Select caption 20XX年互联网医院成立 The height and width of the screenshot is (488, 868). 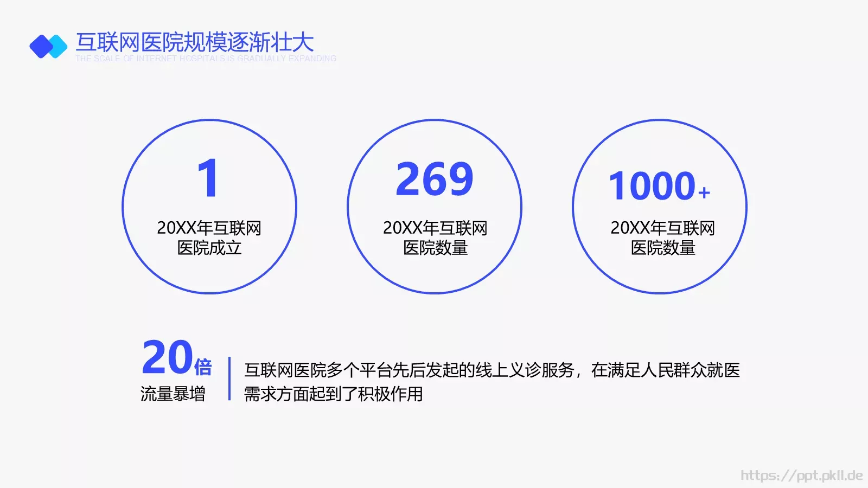(209, 237)
